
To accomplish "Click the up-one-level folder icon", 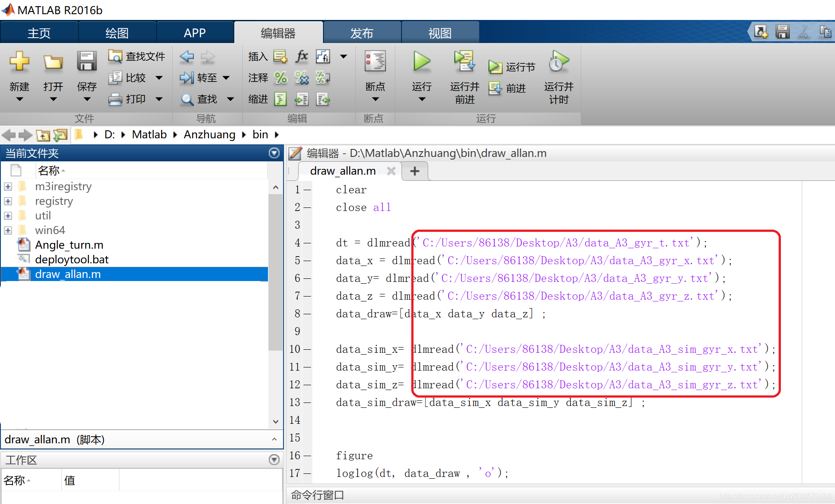I will [x=43, y=135].
